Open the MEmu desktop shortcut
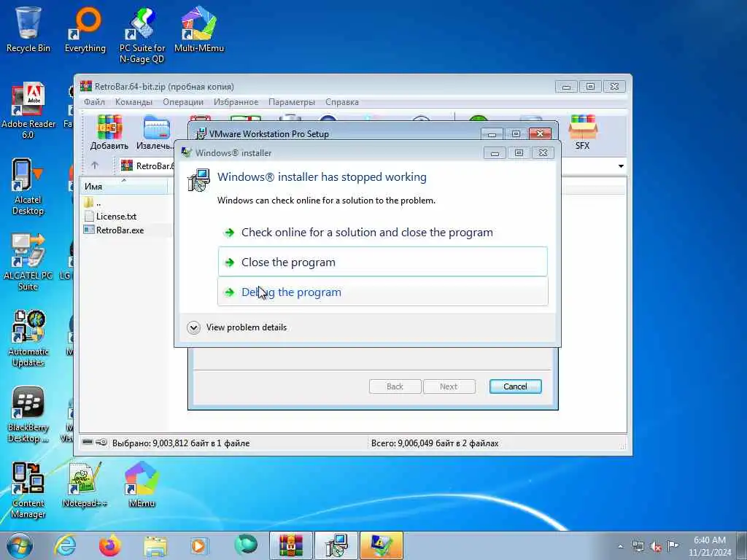 [x=142, y=485]
